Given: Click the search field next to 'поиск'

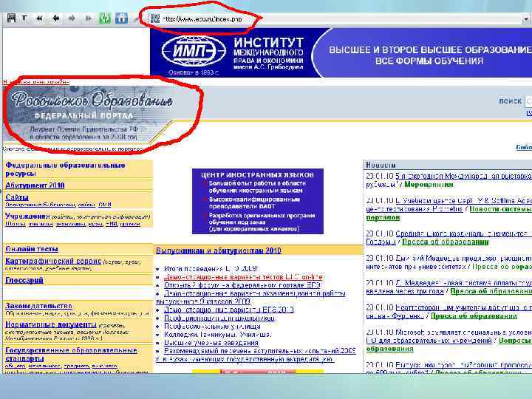Looking at the screenshot, I should pos(528,101).
